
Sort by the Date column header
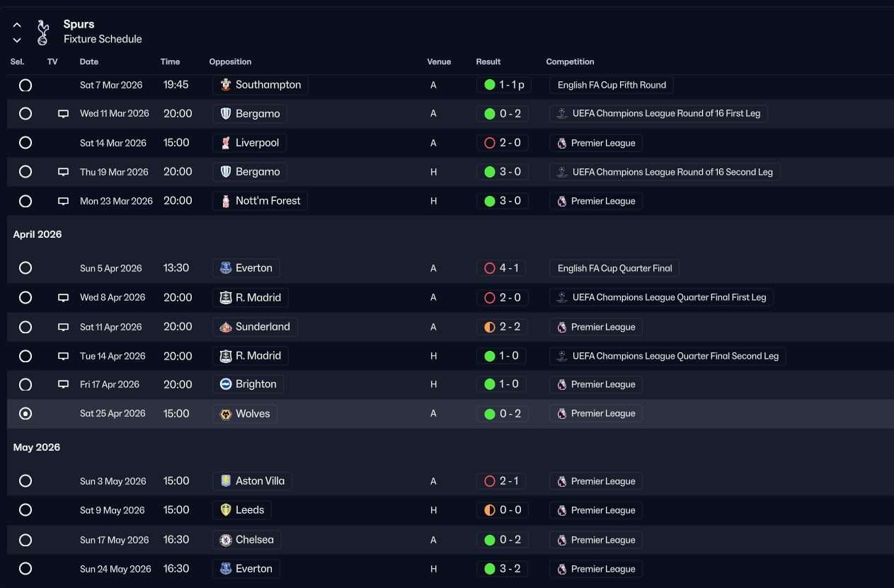tap(89, 62)
